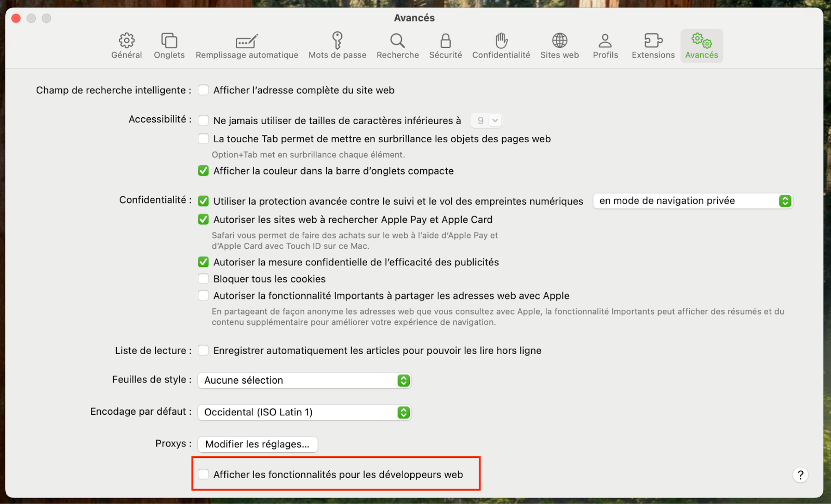Open the Général settings pane
This screenshot has width=831, height=504.
pos(126,46)
